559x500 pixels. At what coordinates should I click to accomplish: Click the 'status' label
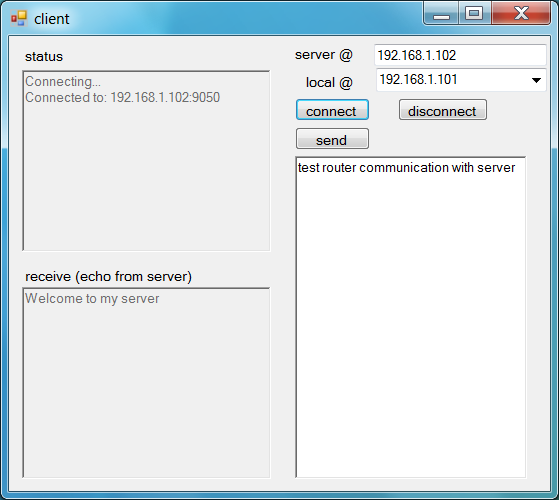(x=44, y=56)
